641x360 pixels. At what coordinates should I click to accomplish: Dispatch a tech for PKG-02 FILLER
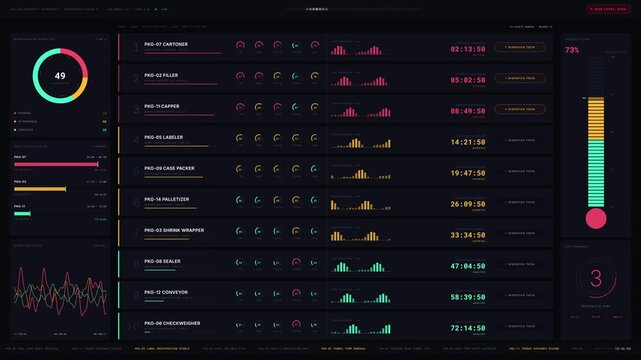[520, 78]
